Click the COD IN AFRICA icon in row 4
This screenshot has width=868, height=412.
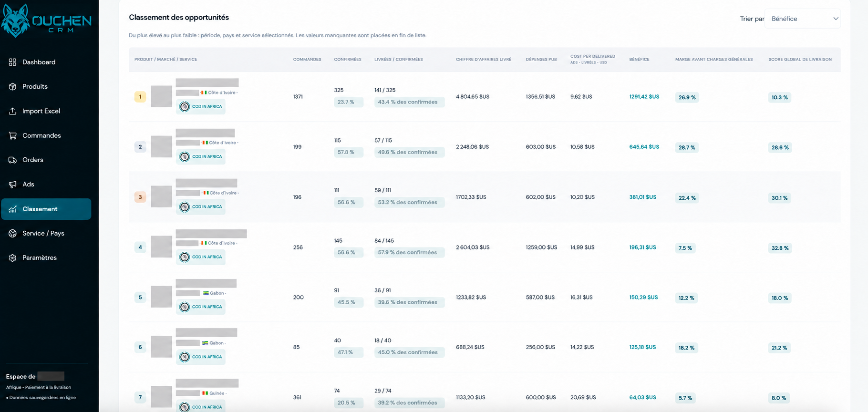click(x=185, y=257)
